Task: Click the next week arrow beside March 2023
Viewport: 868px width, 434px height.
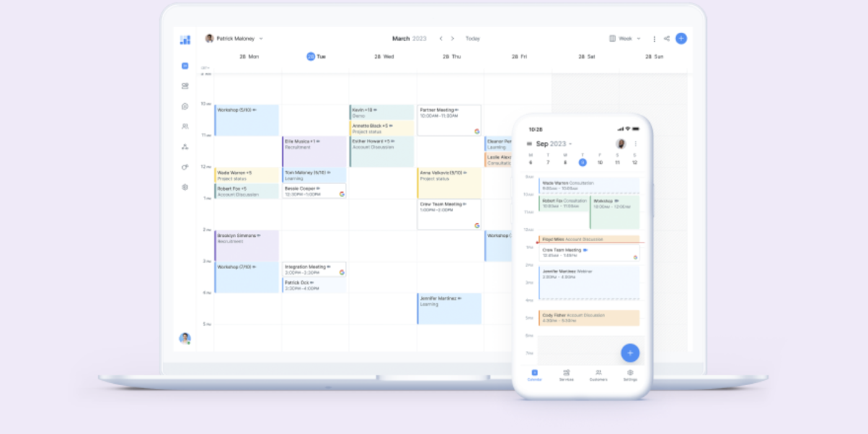Action: (x=453, y=38)
